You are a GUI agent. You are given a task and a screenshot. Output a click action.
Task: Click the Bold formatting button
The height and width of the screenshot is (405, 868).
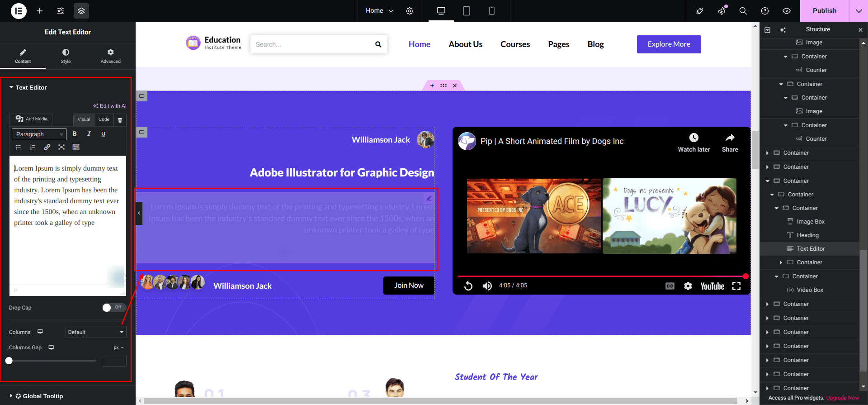tap(75, 134)
